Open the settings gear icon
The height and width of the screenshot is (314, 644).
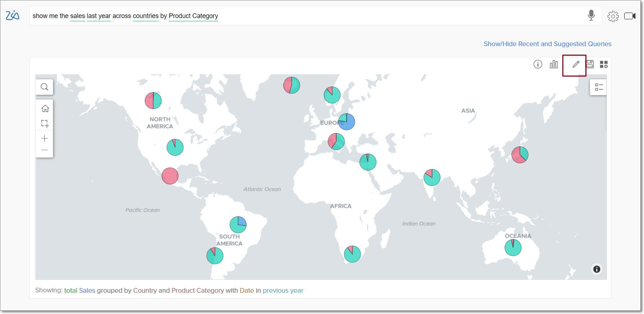[x=613, y=16]
